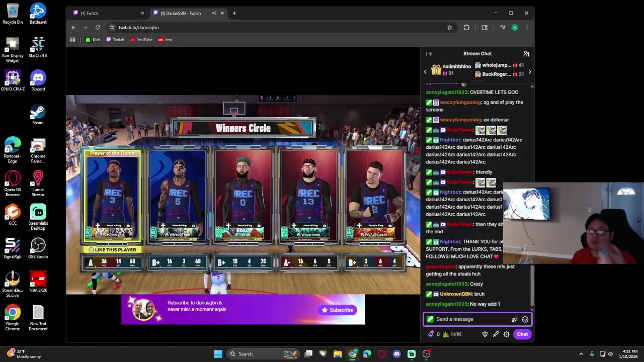Launch Battle.net from the desktop

(38, 14)
